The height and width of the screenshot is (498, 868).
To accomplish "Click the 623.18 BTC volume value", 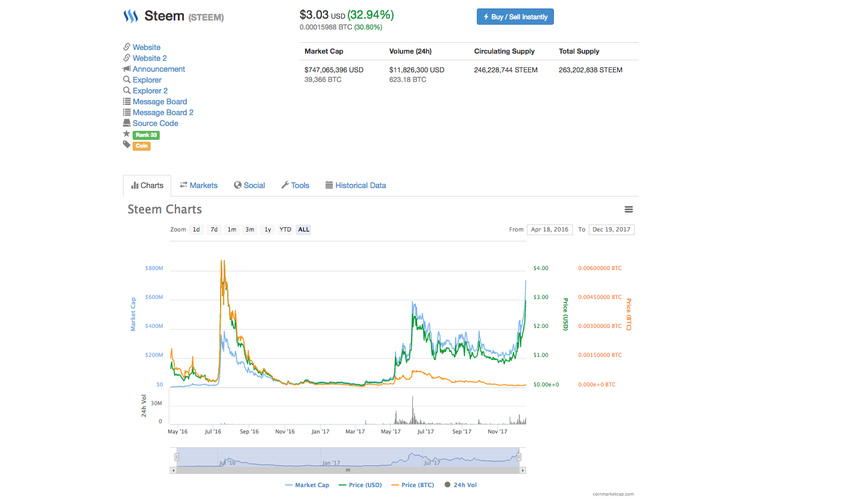I will click(x=408, y=80).
